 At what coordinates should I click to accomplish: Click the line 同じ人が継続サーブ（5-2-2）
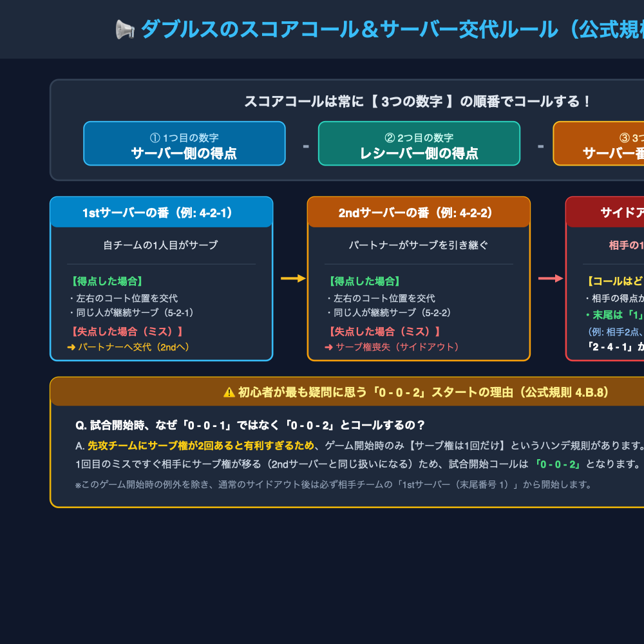tap(390, 312)
